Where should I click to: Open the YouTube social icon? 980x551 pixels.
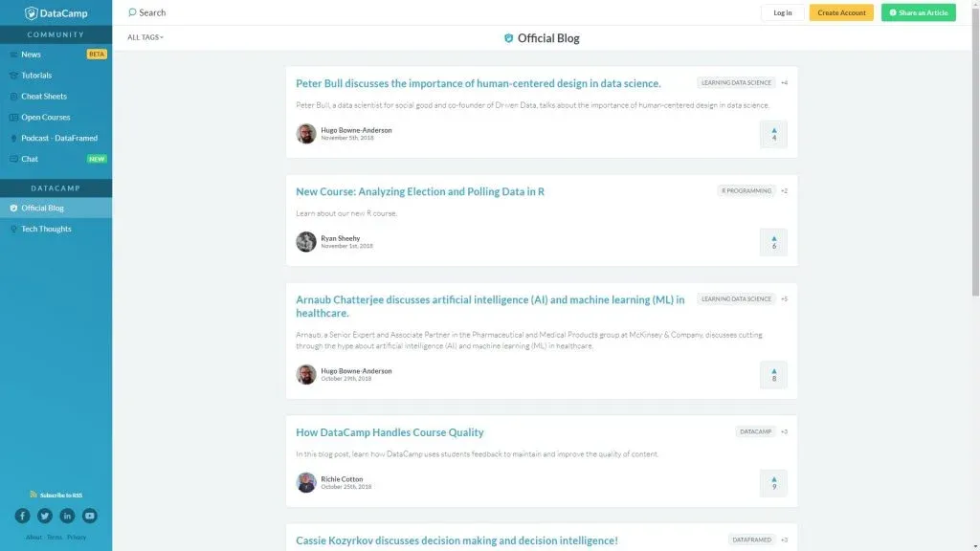coord(90,516)
